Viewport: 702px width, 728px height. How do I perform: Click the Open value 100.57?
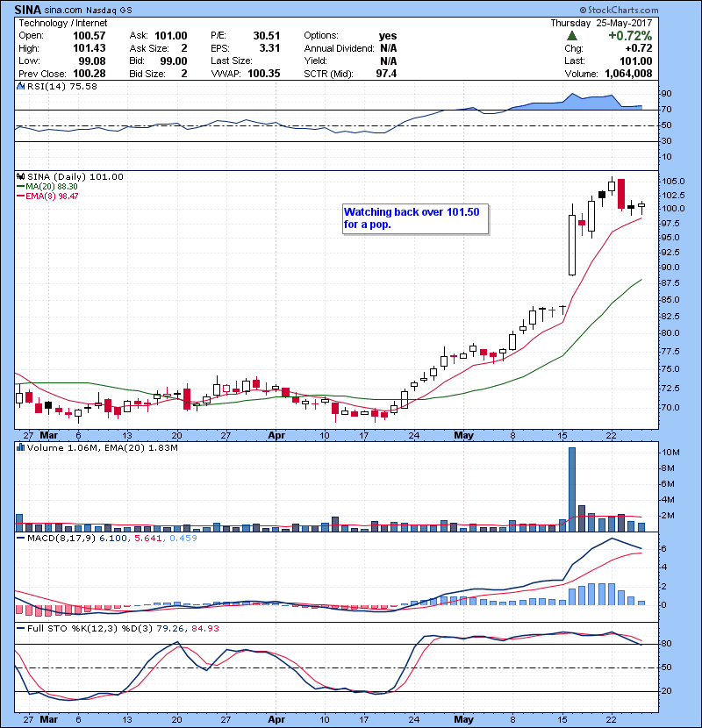point(90,36)
